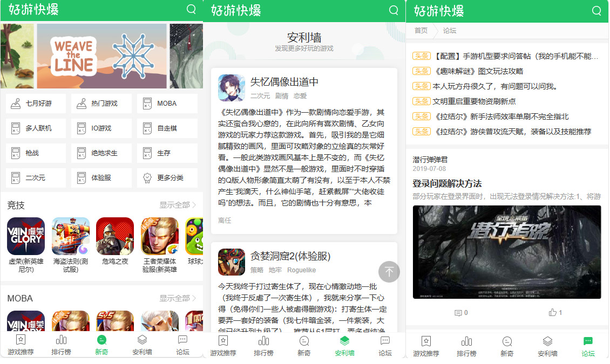Tap 安利墙 tab in middle screen
The height and width of the screenshot is (364, 610).
pyautogui.click(x=345, y=346)
